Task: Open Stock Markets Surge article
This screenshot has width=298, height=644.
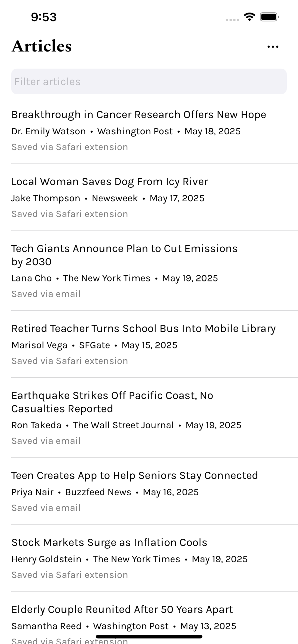Action: pos(149,558)
